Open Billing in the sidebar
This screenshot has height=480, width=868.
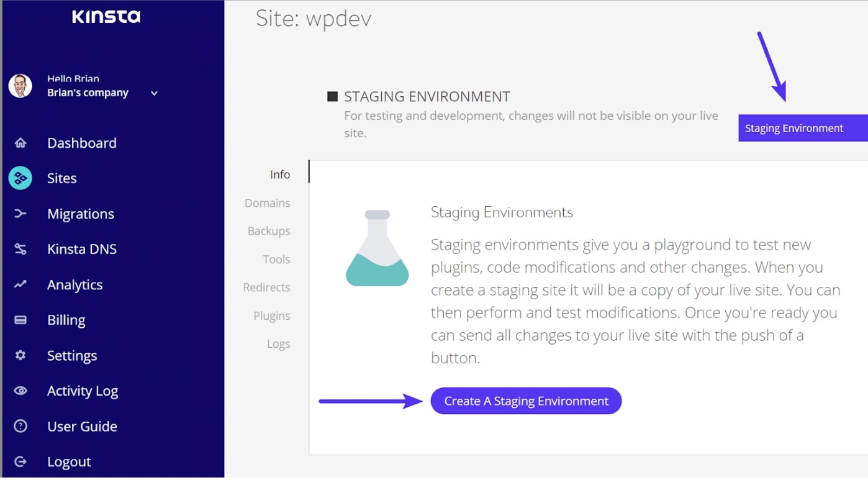[66, 320]
